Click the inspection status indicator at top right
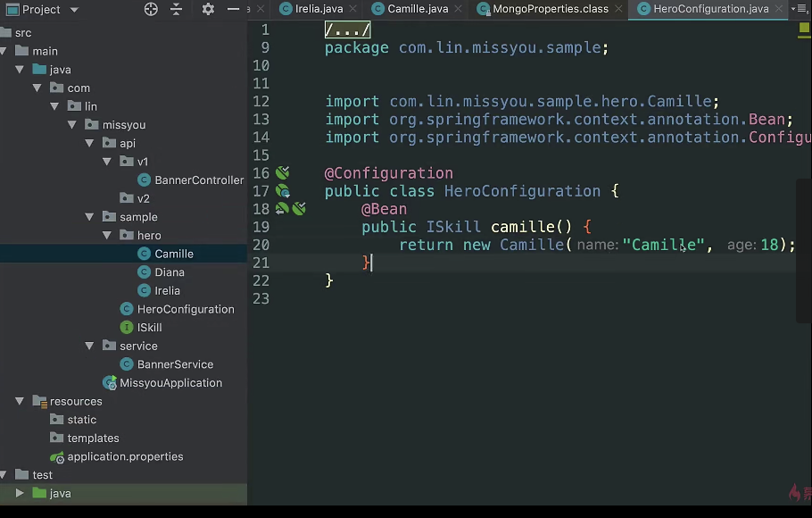Viewport: 812px width, 518px height. (x=804, y=29)
